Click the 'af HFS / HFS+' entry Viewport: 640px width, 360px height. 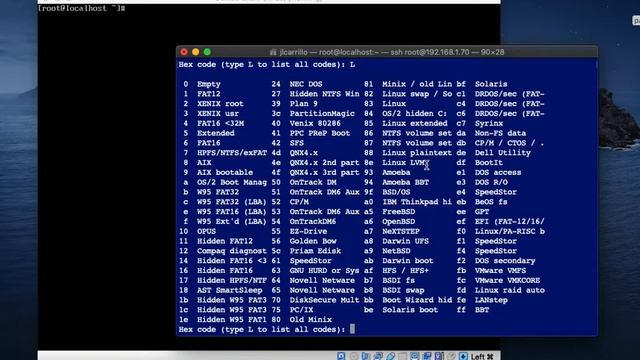397,271
